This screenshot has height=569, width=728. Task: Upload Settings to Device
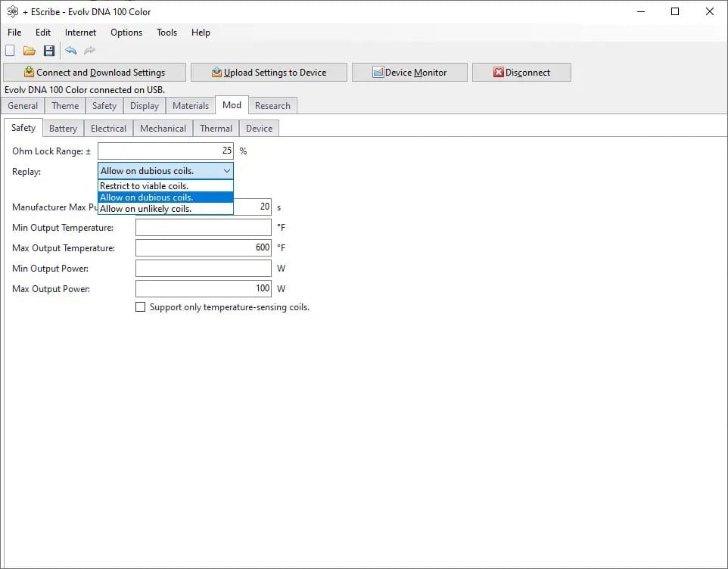pos(269,73)
